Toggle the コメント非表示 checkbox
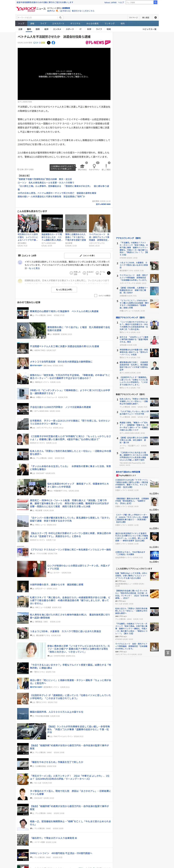 [96, 296]
